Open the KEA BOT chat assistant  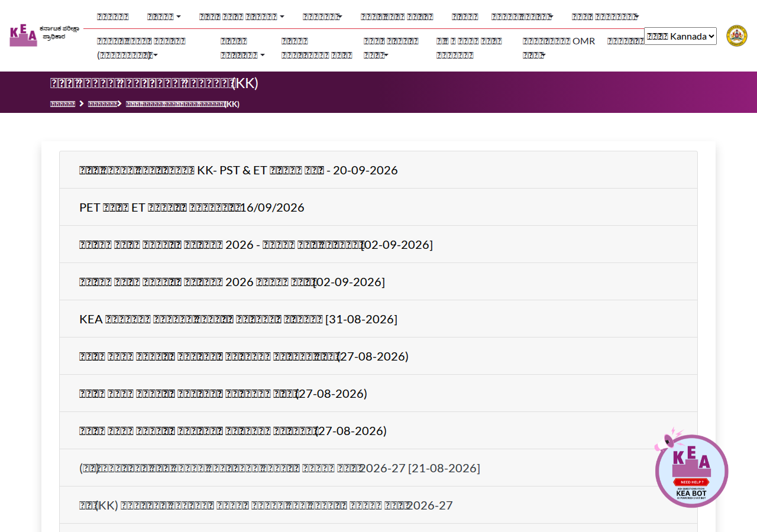(x=691, y=467)
